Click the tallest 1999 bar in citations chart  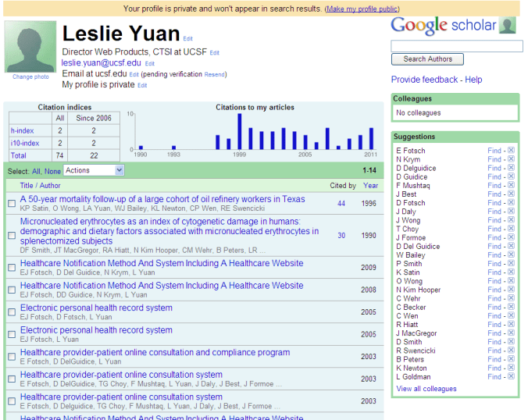239,132
